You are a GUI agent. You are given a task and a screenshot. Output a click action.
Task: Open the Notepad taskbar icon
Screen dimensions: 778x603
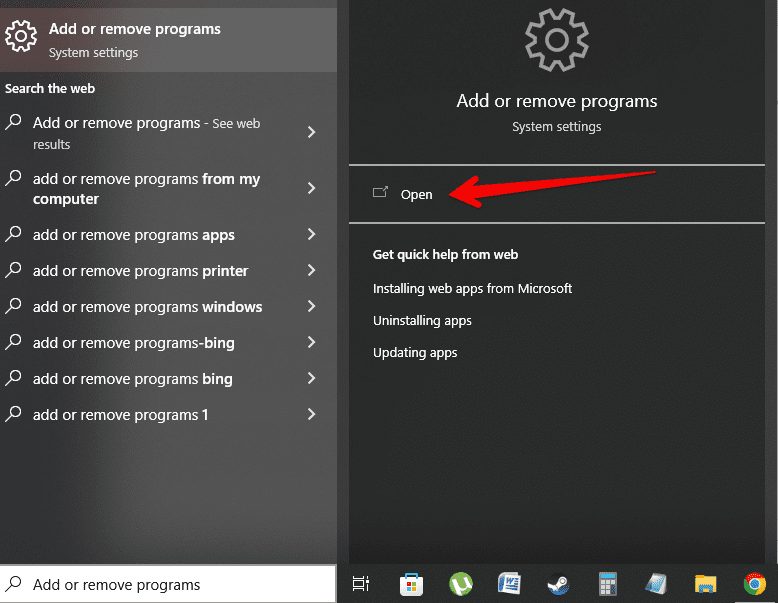(x=656, y=584)
